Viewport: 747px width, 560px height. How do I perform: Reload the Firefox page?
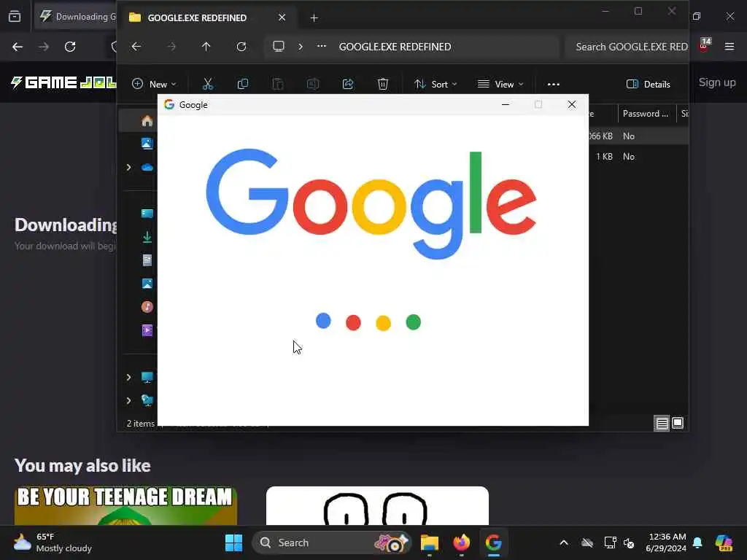(70, 47)
